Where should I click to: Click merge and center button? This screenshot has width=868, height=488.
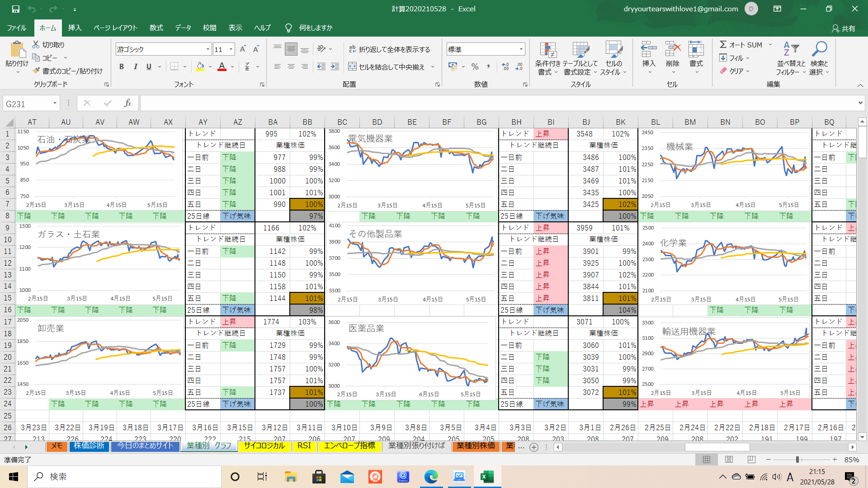pyautogui.click(x=387, y=67)
